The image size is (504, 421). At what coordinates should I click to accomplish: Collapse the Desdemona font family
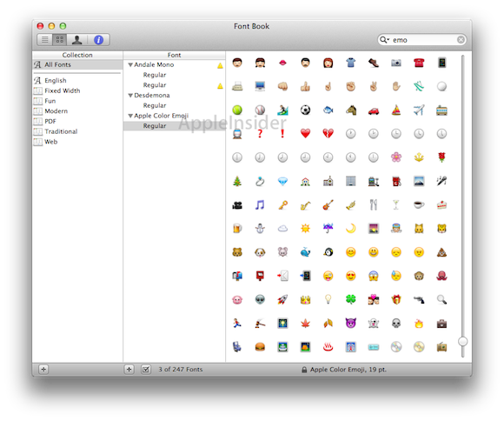130,96
